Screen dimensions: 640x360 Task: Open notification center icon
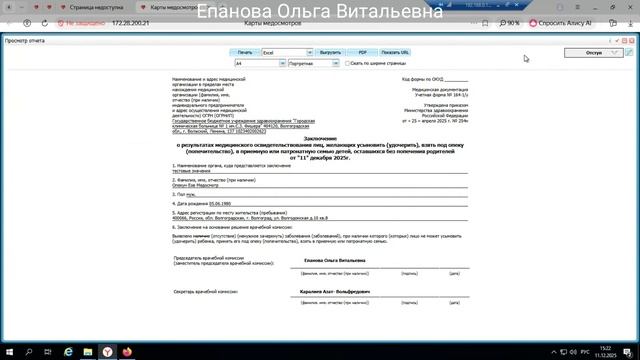627,352
